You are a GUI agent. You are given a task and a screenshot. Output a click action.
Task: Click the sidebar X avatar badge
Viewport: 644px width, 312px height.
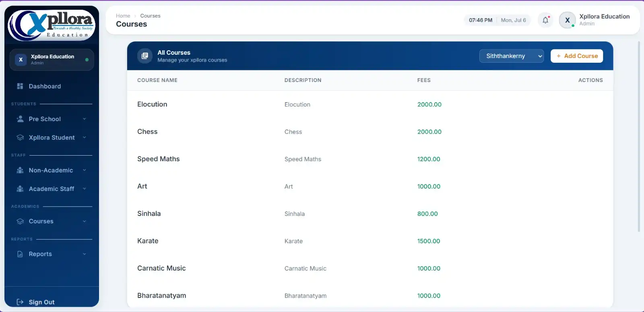[x=21, y=60]
